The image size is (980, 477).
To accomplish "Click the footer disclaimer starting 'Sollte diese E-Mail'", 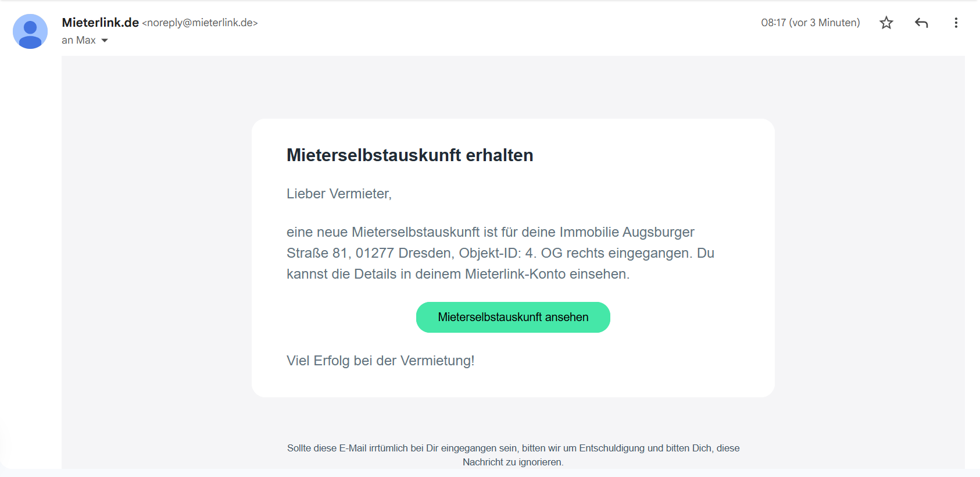I will (x=513, y=455).
